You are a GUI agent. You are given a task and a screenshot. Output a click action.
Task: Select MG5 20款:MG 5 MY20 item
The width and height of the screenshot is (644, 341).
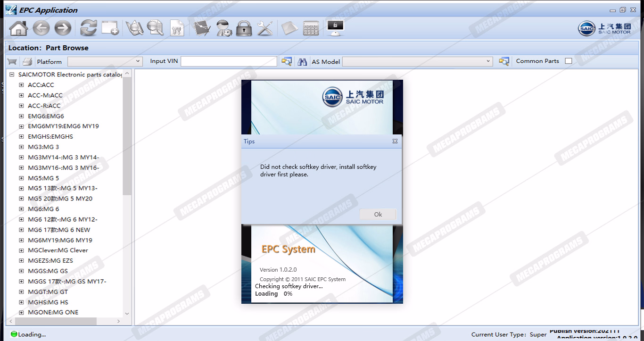(60, 199)
